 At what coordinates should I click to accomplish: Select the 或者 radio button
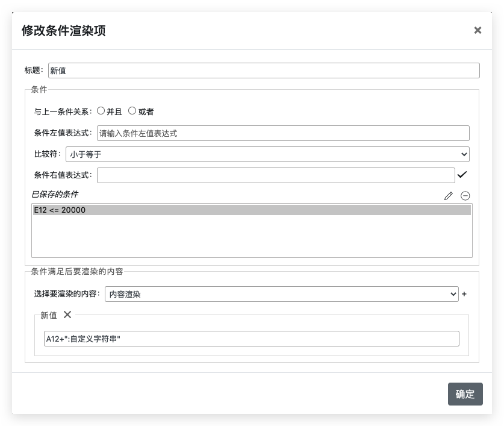[x=132, y=111]
